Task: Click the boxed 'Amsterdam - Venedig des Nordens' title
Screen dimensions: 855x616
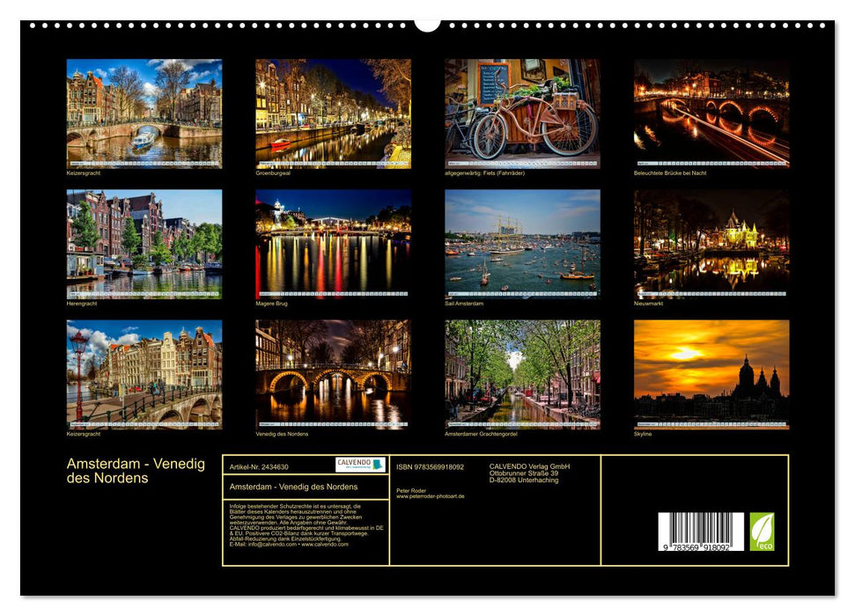Action: coord(293,487)
